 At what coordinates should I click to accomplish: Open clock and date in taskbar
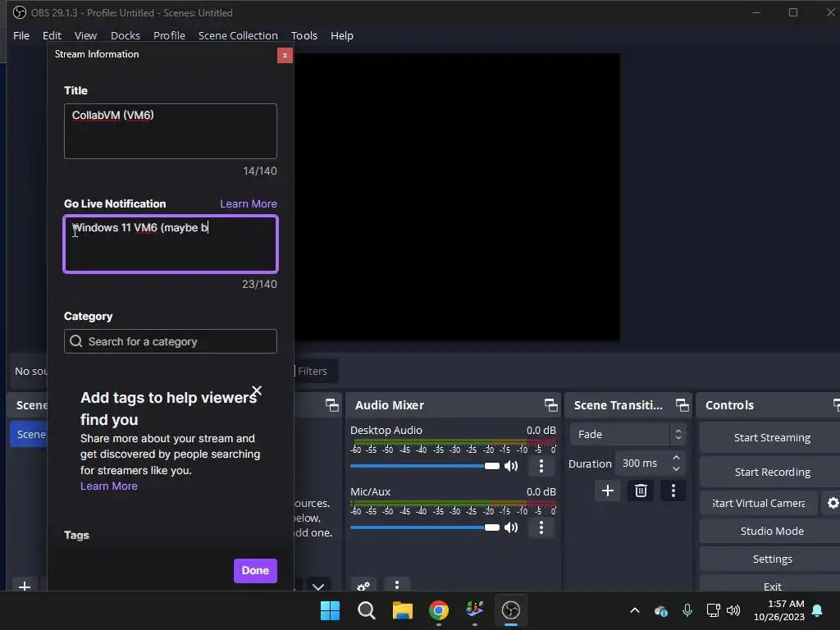tap(779, 610)
